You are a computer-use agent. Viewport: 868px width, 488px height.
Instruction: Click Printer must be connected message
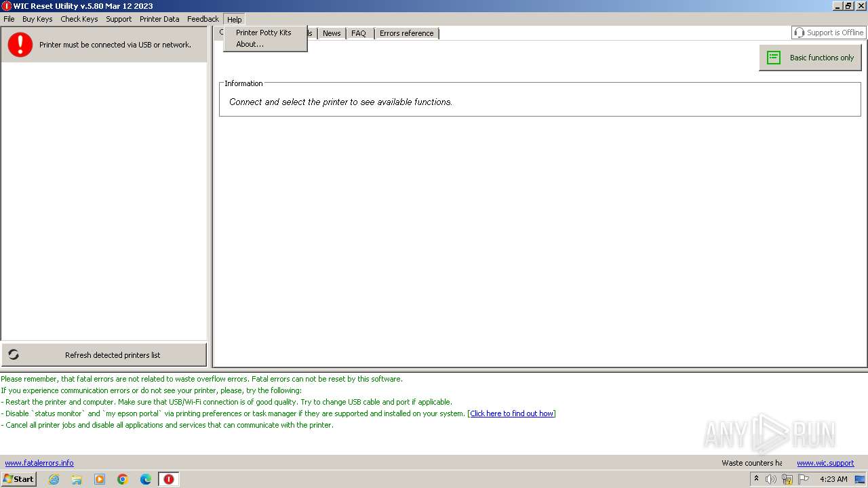click(115, 45)
